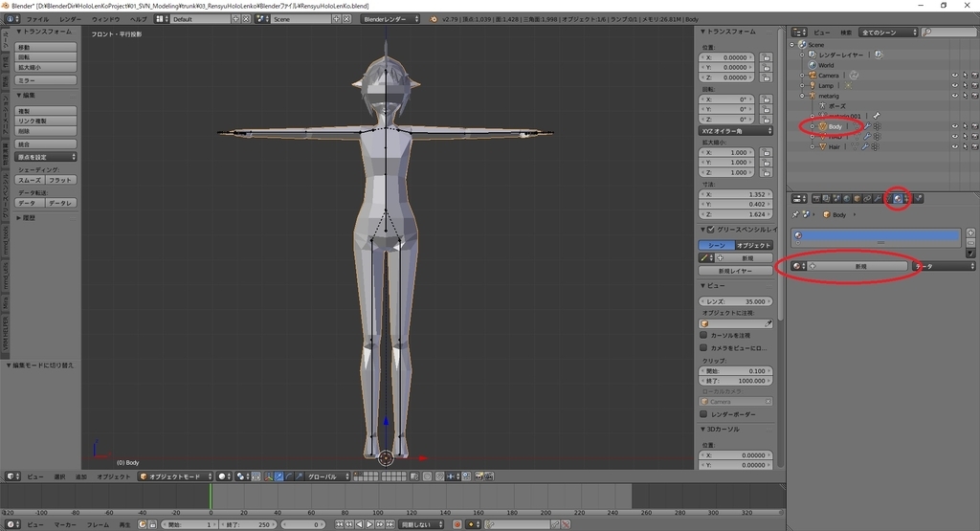Click the スムーズ shading button
Screen dimensions: 980x531
pyautogui.click(x=30, y=180)
